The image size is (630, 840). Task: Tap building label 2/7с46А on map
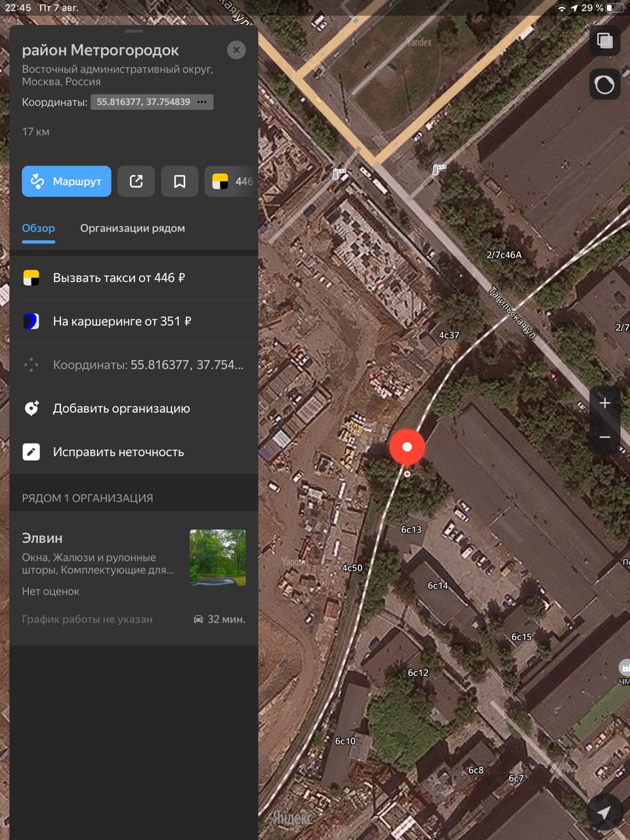[504, 255]
